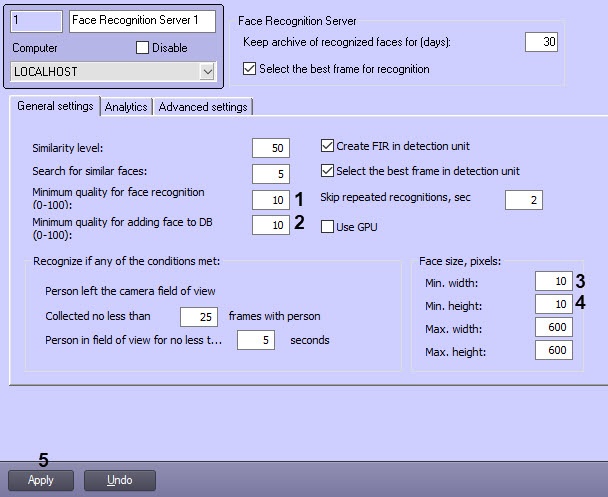Click the Similarity level field

point(270,148)
